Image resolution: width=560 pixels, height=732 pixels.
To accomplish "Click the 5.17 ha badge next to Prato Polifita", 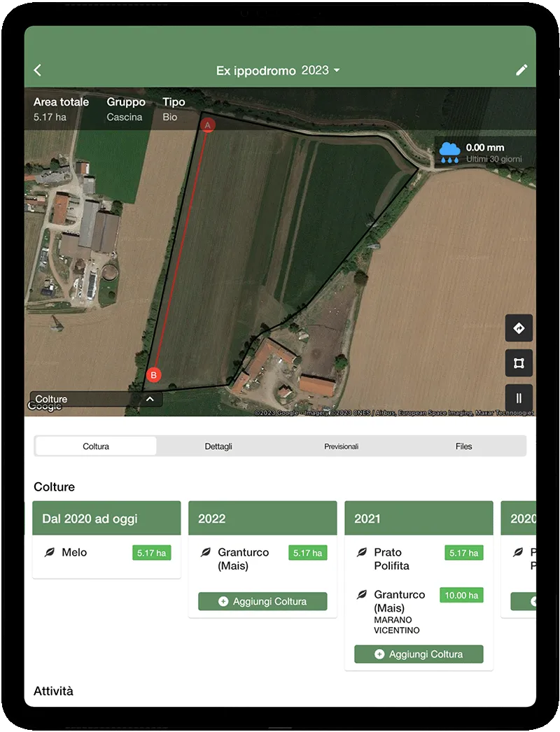I will tap(464, 553).
